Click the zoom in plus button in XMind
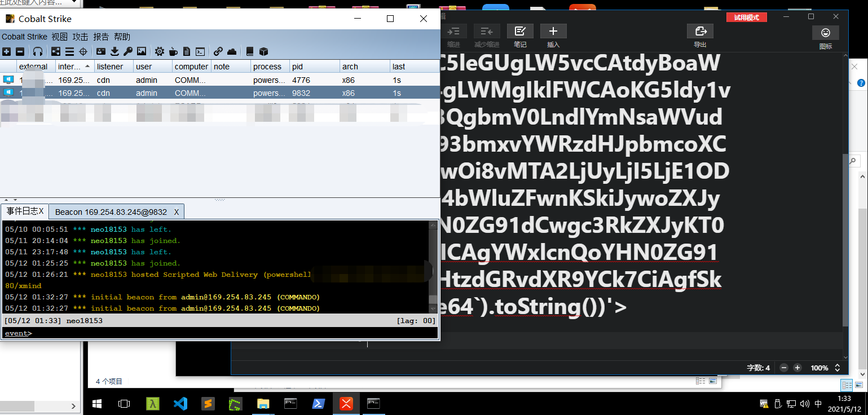 [x=797, y=368]
